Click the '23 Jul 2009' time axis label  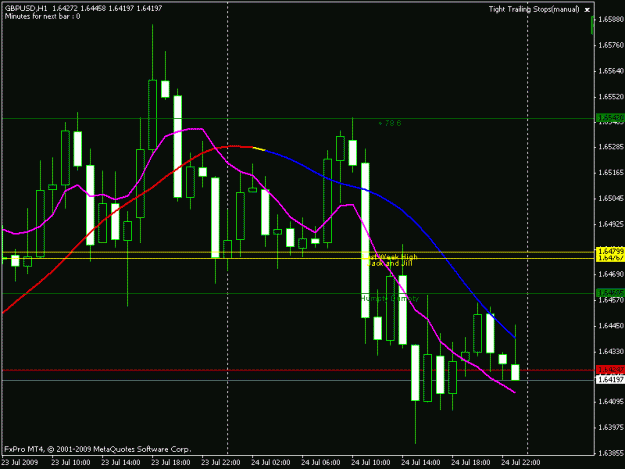20,462
